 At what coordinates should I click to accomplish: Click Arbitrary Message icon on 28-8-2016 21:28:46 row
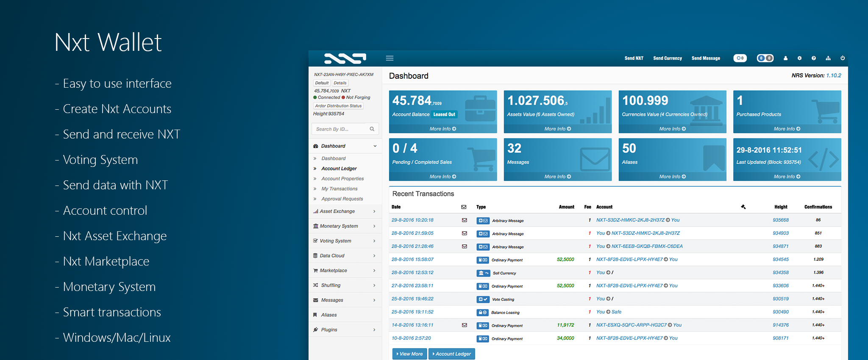(x=483, y=246)
